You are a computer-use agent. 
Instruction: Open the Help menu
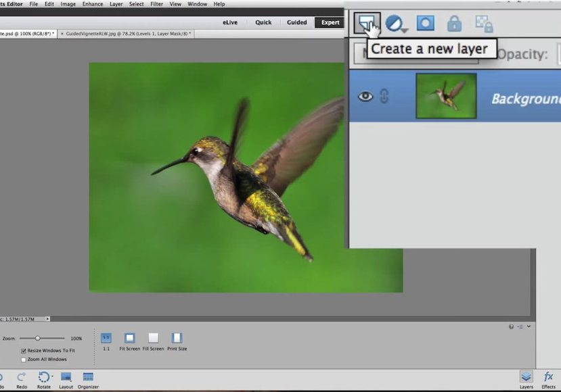click(x=219, y=4)
